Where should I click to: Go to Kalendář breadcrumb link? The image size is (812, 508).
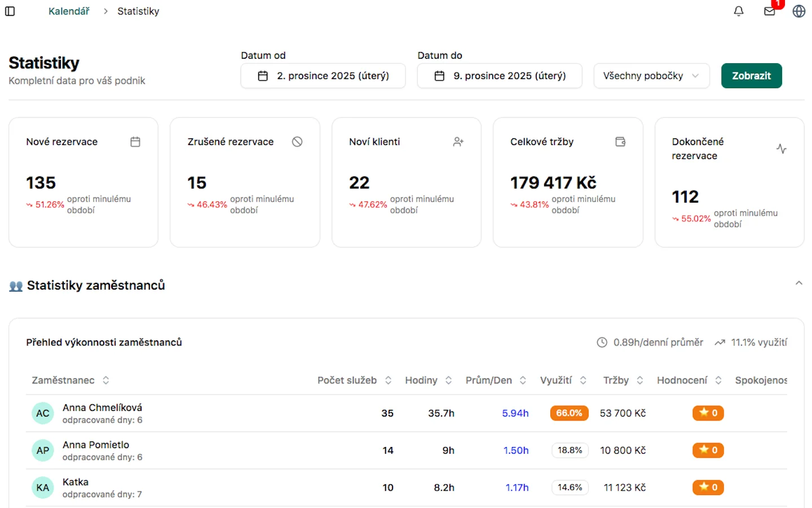click(69, 11)
